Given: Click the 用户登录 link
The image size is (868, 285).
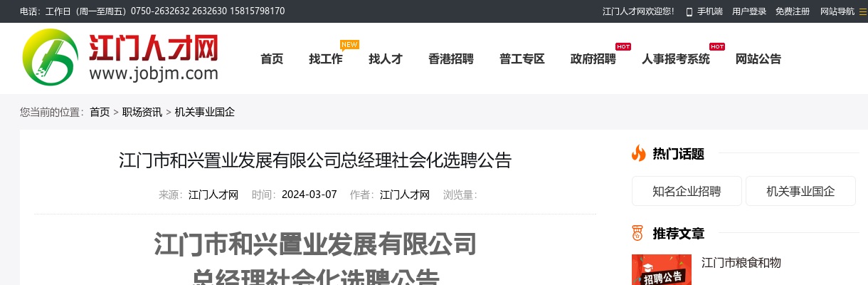Looking at the screenshot, I should point(749,11).
